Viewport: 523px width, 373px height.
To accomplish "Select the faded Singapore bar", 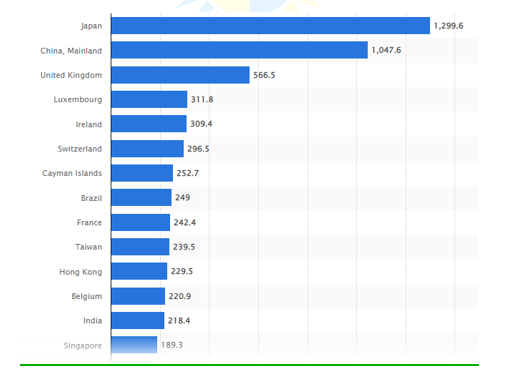I will pos(134,345).
